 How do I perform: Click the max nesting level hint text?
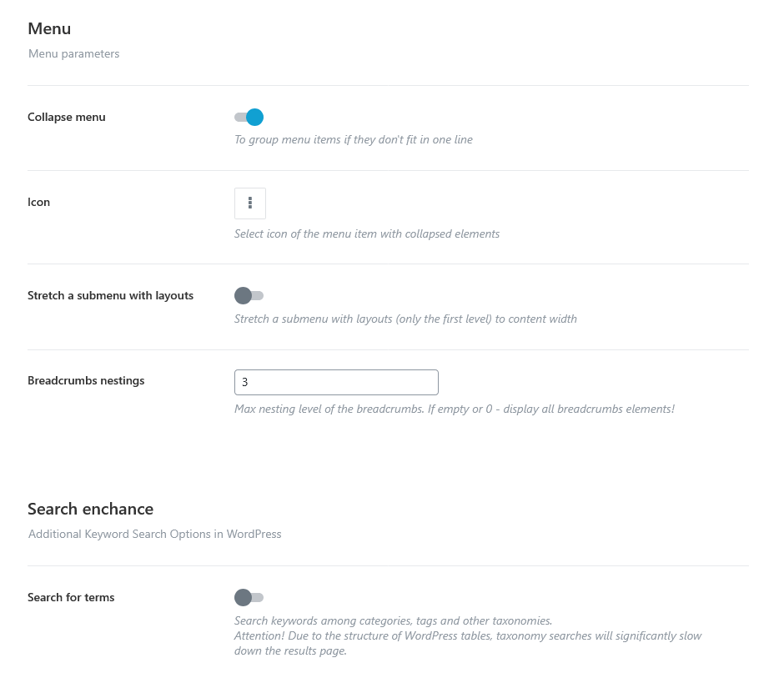point(455,409)
